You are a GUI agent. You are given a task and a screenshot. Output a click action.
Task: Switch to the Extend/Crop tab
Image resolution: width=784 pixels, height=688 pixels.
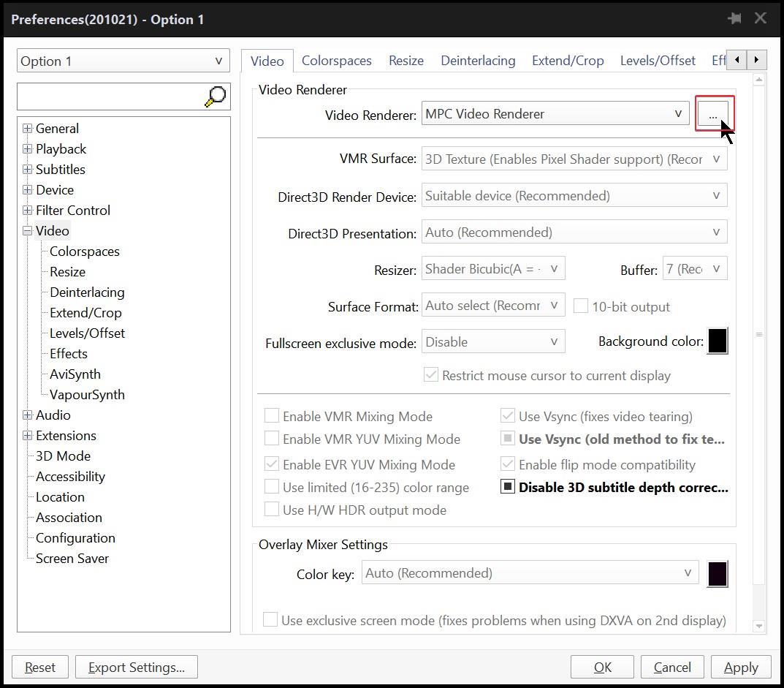(x=568, y=61)
